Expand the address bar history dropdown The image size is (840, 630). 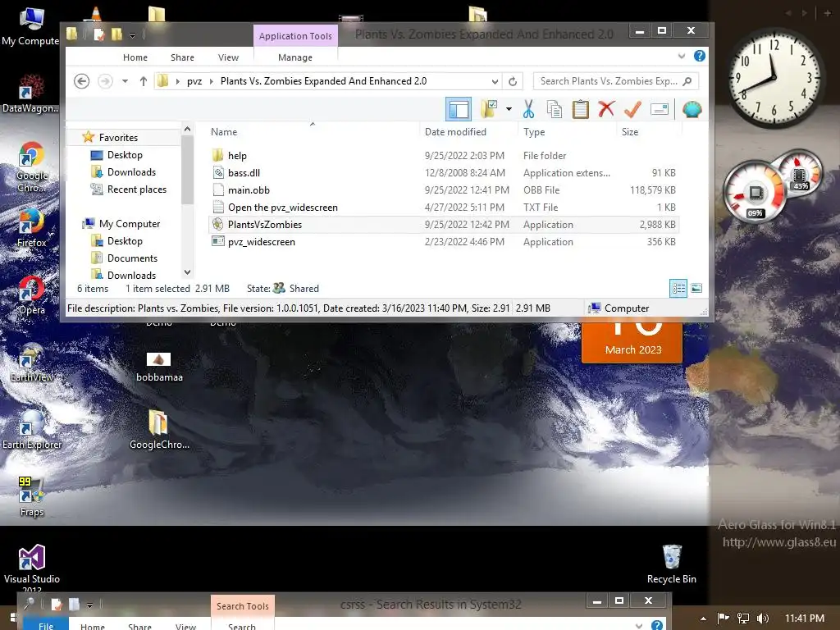[x=495, y=81]
